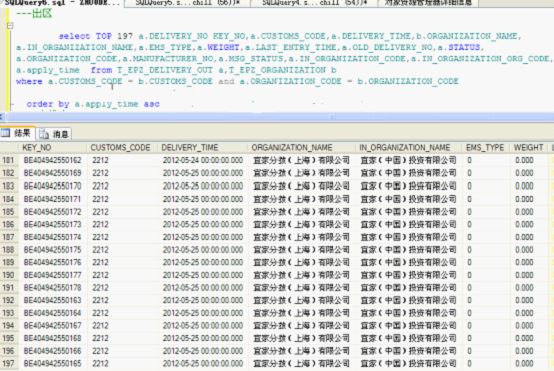The height and width of the screenshot is (371, 554).
Task: Click the 'select' keyword in the query
Action: click(74, 36)
